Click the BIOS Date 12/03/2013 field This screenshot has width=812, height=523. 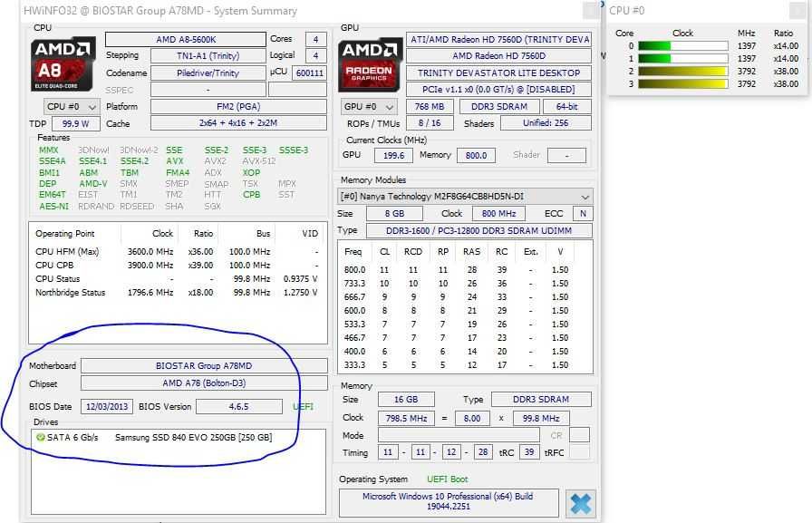(107, 406)
